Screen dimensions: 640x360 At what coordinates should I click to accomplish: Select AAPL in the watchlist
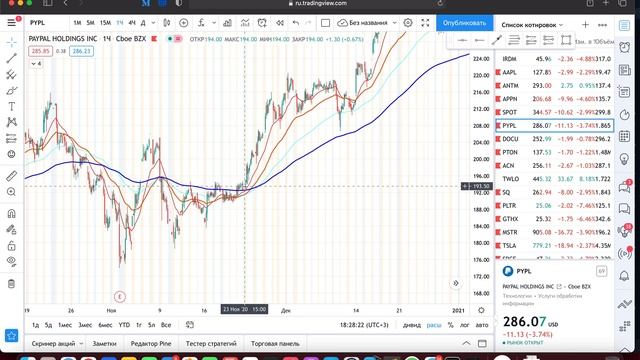pos(554,72)
